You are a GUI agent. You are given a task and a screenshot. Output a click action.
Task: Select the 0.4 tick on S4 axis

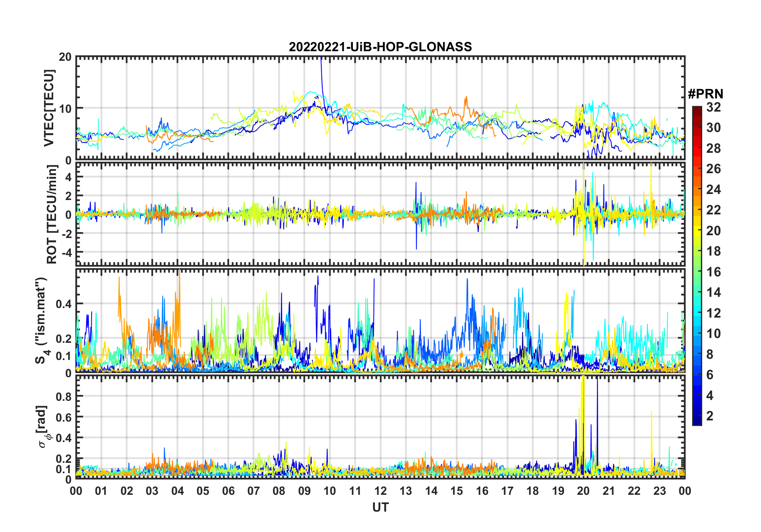(64, 304)
